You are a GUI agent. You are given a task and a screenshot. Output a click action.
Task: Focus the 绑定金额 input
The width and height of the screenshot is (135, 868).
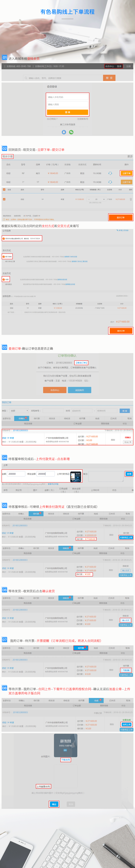point(46,474)
